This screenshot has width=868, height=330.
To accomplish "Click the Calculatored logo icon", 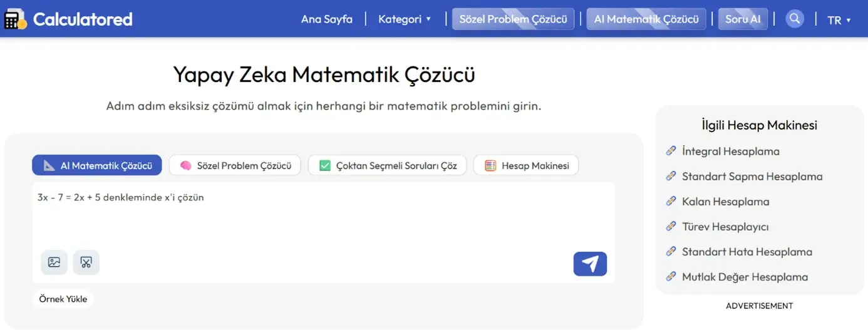I will tap(15, 19).
